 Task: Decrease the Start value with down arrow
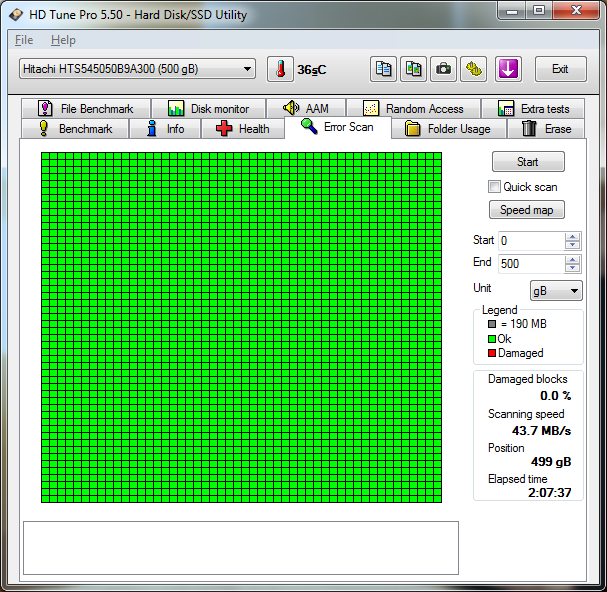click(x=573, y=245)
